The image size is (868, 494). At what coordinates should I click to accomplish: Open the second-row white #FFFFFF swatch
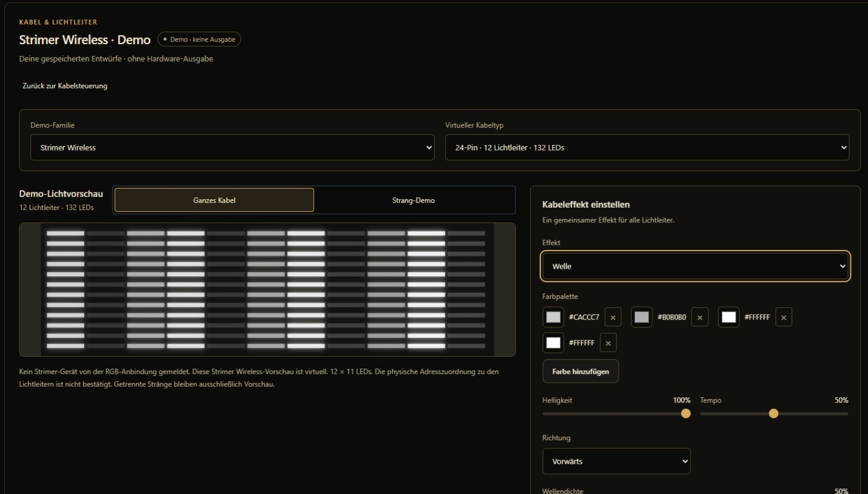pyautogui.click(x=553, y=343)
